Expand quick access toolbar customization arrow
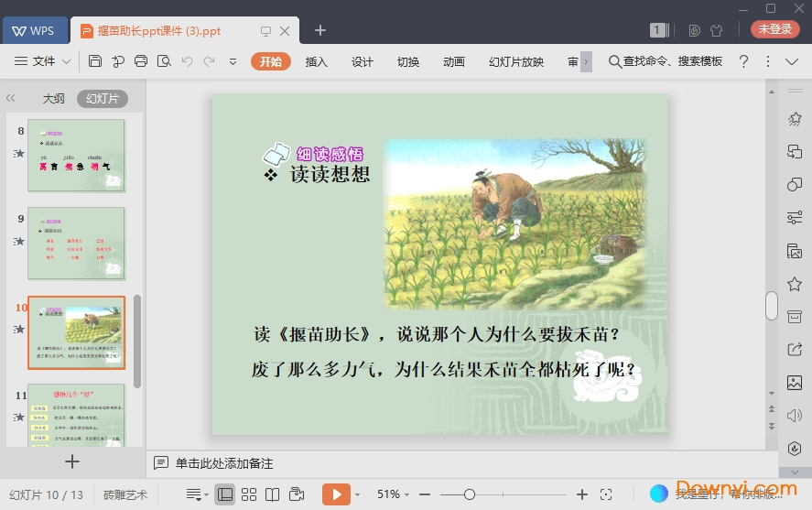 pos(233,61)
